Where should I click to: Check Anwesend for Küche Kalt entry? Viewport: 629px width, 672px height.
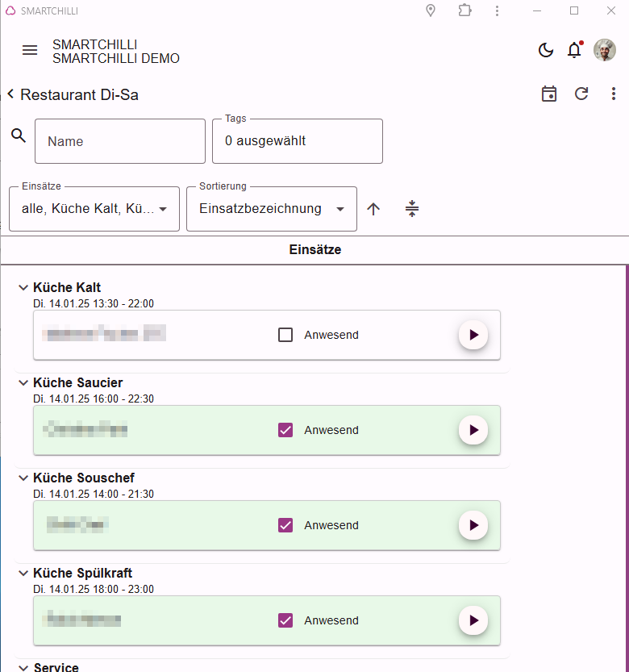[x=285, y=335]
